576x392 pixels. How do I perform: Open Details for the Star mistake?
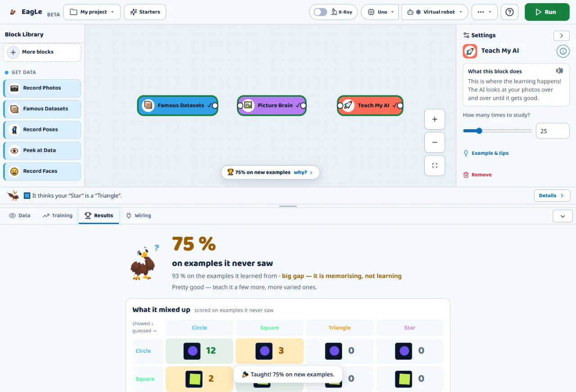coord(552,195)
